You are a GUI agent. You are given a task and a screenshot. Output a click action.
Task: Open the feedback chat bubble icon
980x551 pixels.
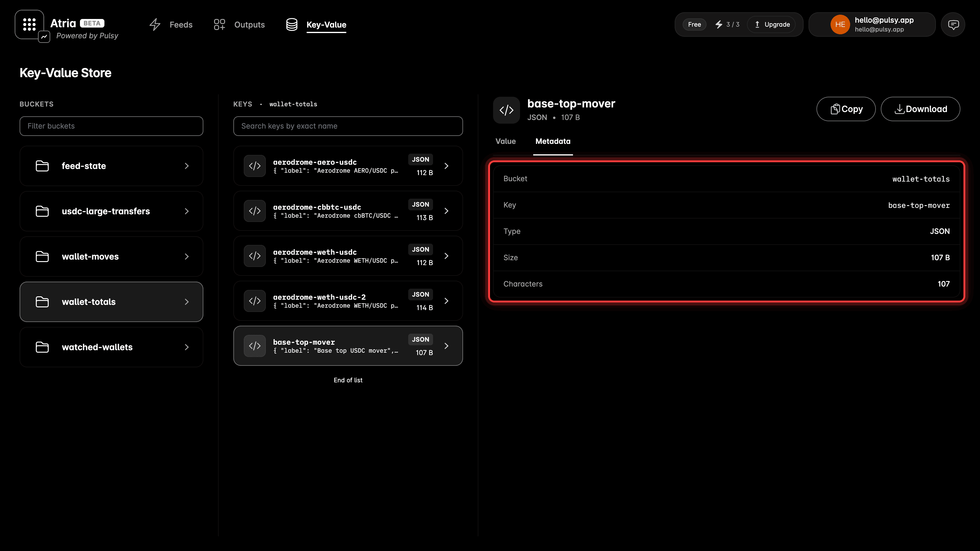pyautogui.click(x=953, y=25)
